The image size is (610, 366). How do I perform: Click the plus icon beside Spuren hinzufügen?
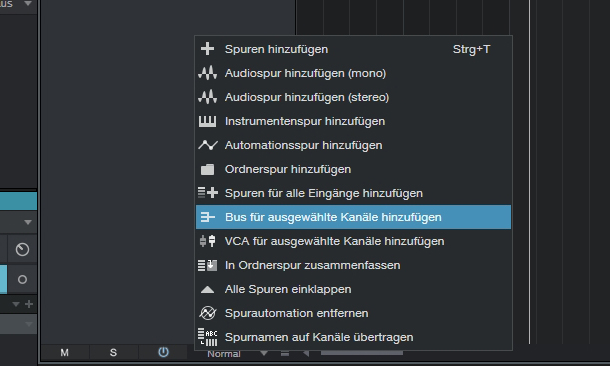click(207, 49)
